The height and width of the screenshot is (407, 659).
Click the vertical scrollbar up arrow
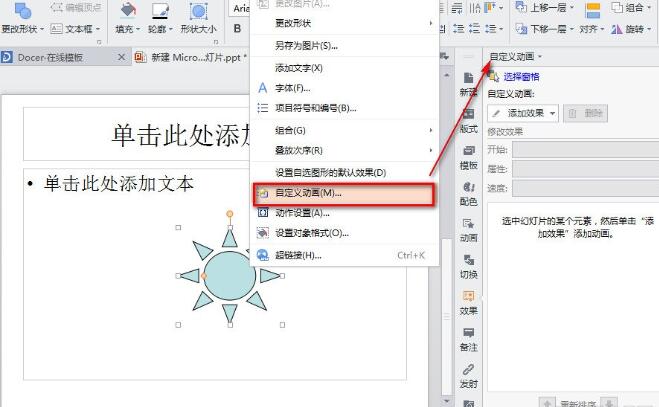(x=446, y=76)
